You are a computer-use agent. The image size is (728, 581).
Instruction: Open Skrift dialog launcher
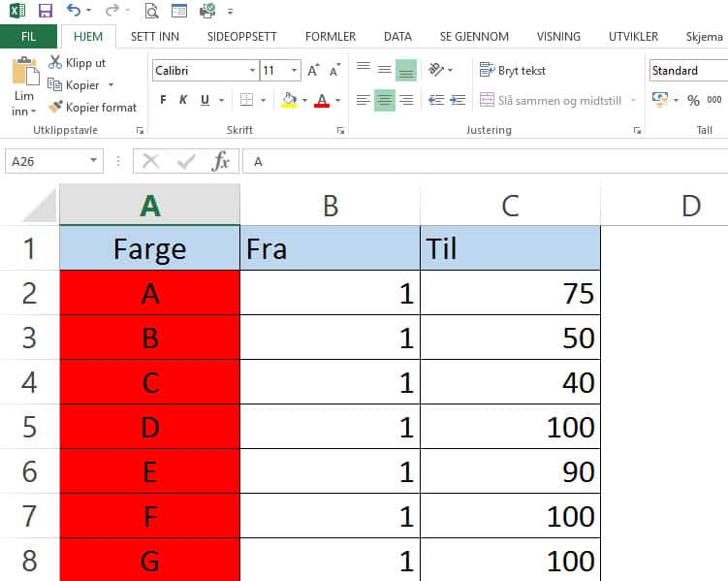click(341, 131)
